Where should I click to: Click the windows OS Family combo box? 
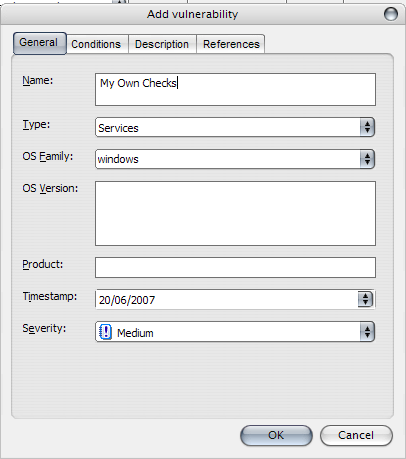[235, 159]
